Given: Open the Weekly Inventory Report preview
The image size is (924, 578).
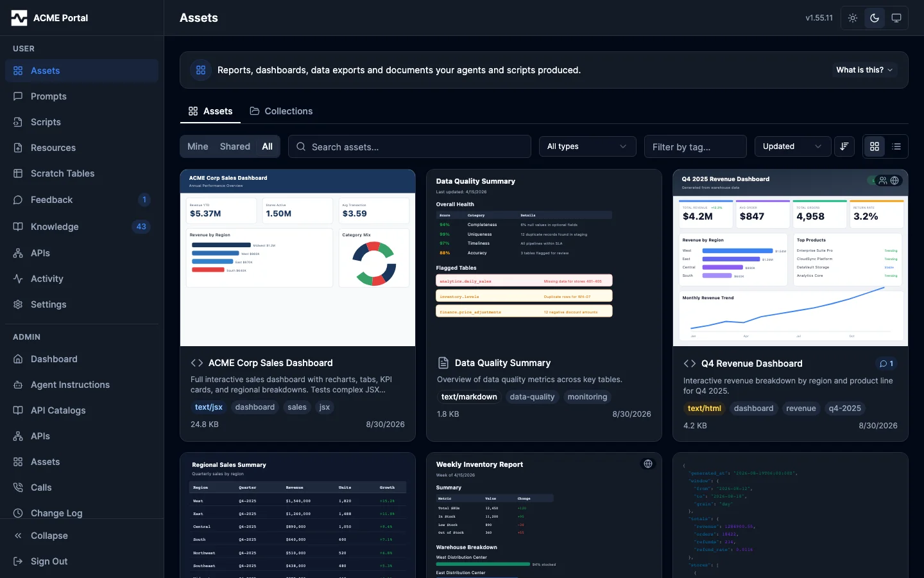Looking at the screenshot, I should tap(544, 515).
